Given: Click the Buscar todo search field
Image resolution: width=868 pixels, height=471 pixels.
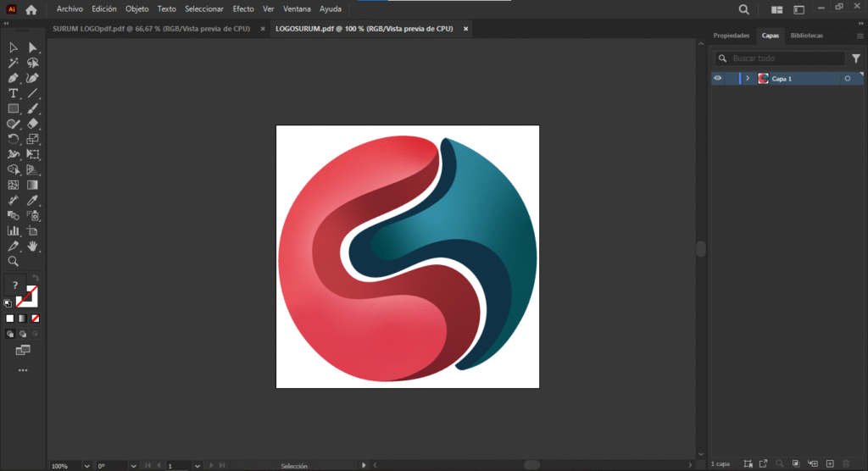Looking at the screenshot, I should 785,58.
